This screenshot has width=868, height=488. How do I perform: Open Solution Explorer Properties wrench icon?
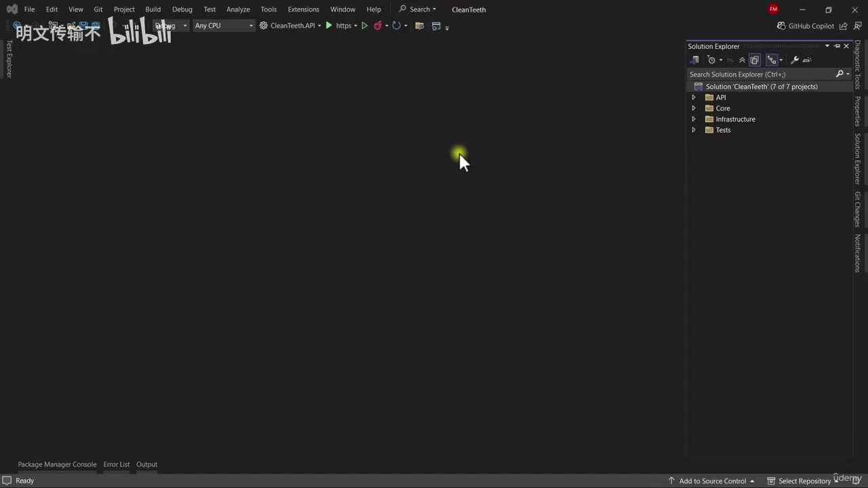click(795, 60)
